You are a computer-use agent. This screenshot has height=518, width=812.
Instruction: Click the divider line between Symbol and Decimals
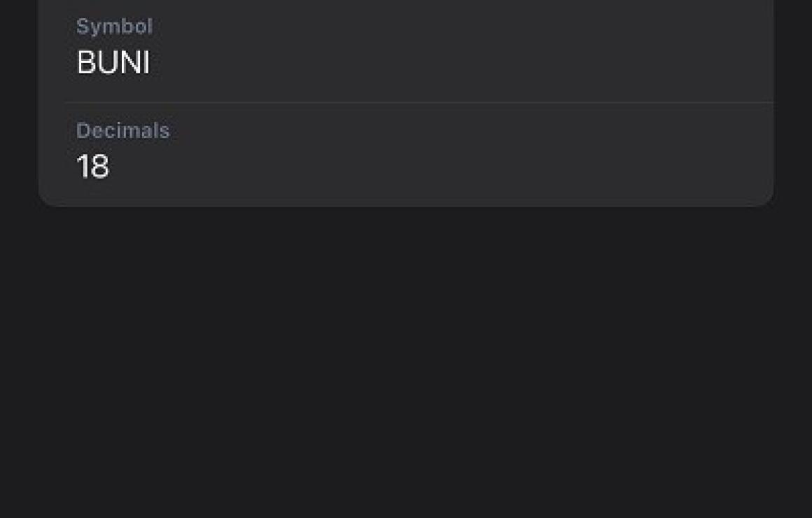point(419,103)
